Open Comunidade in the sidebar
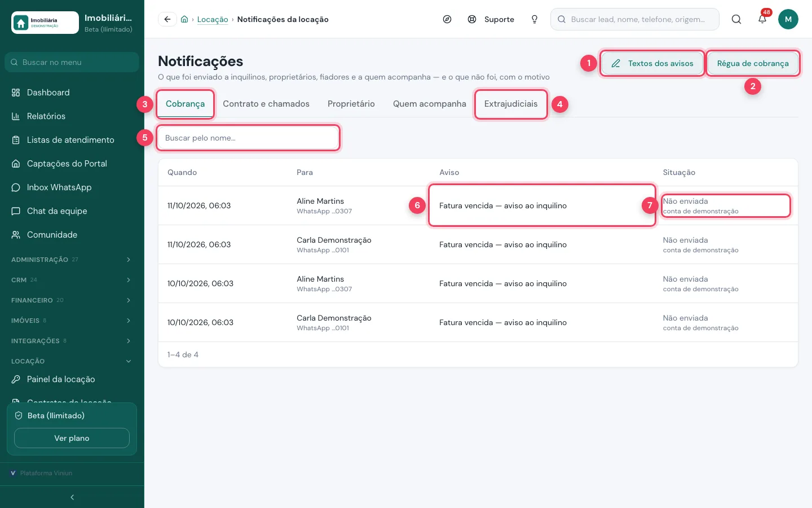The height and width of the screenshot is (508, 812). coord(72,235)
